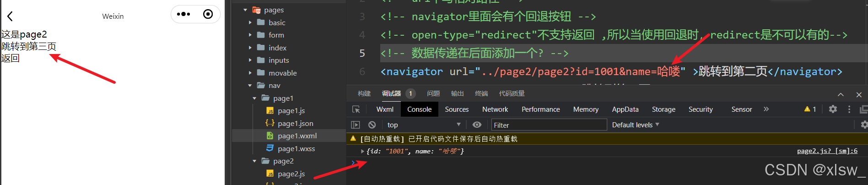Open the Performance devtools tab
Screen dimensions: 868x185
[x=540, y=109]
